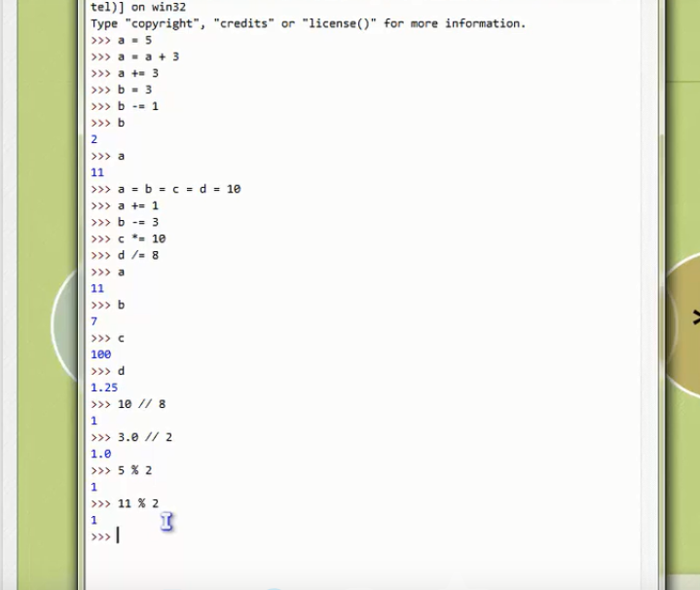700x590 pixels.
Task: Click the expression "3.0 // 2"
Action: pyautogui.click(x=145, y=437)
